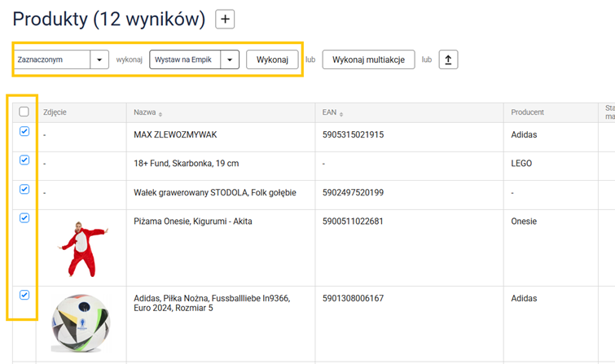The width and height of the screenshot is (615, 364).
Task: Open the Adidas football product image
Action: tap(79, 323)
